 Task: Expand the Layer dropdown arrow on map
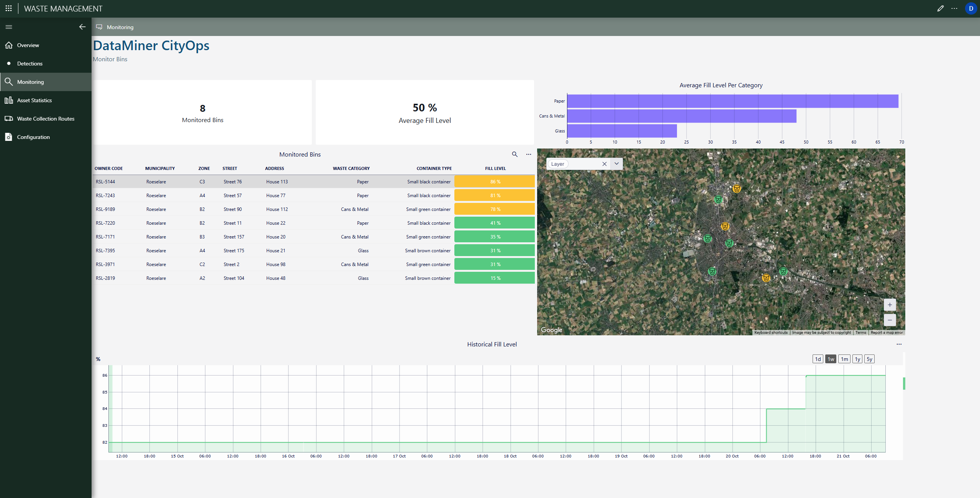(x=616, y=164)
